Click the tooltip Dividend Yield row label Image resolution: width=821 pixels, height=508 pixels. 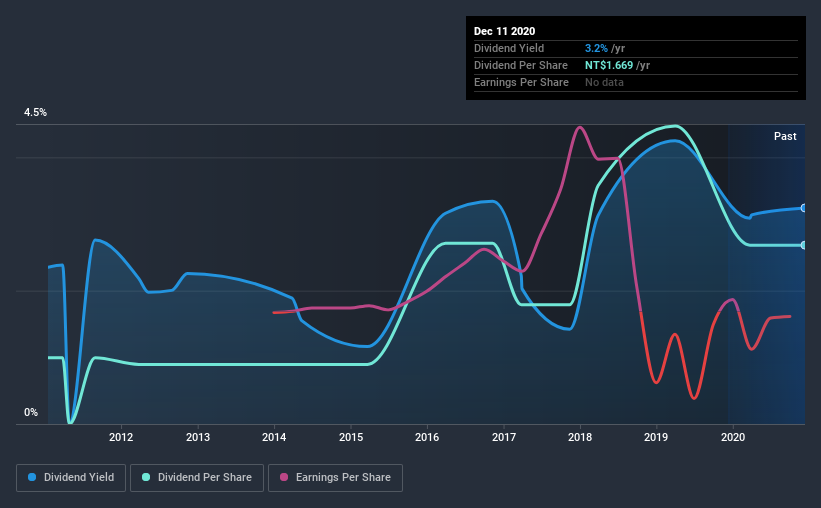pos(509,48)
